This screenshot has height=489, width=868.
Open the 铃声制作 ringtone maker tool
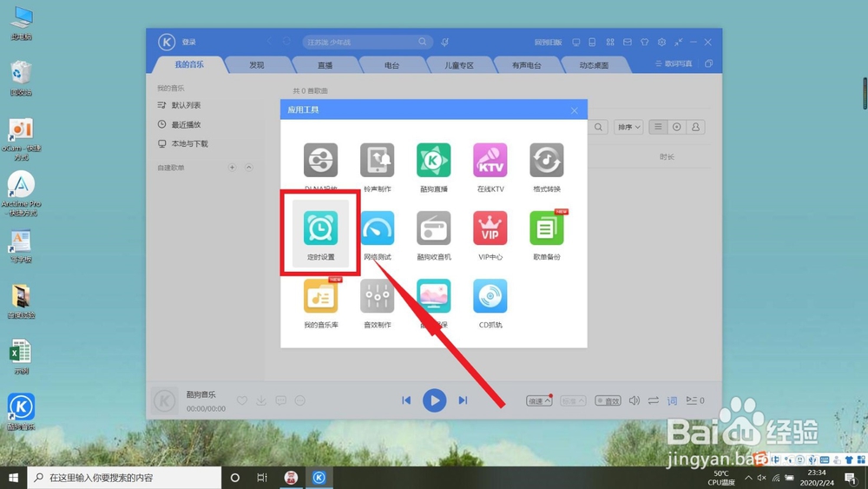[377, 168]
